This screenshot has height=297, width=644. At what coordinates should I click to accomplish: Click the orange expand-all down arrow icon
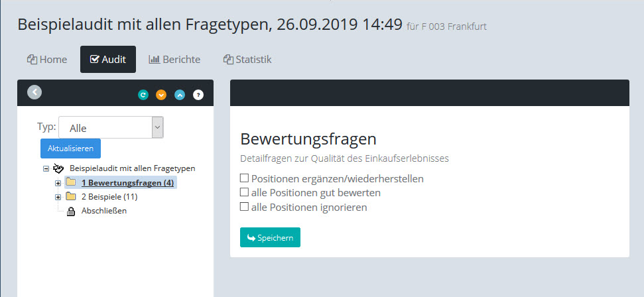[x=161, y=95]
